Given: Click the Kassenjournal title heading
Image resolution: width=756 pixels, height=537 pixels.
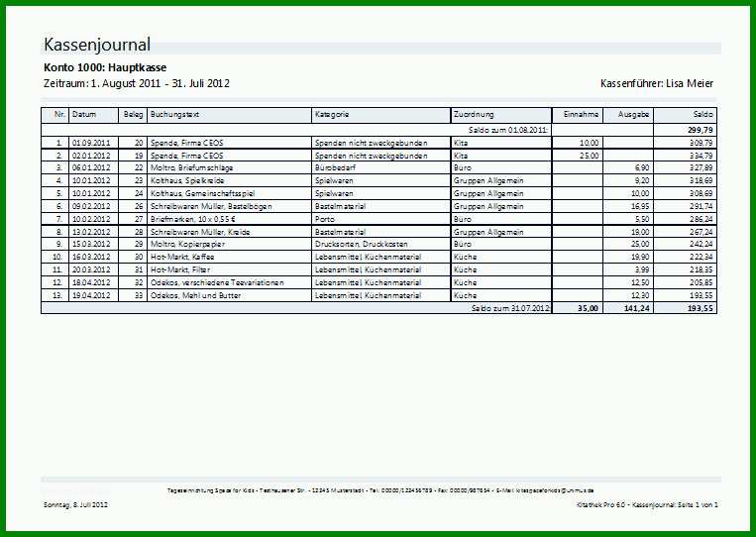Looking at the screenshot, I should [97, 45].
